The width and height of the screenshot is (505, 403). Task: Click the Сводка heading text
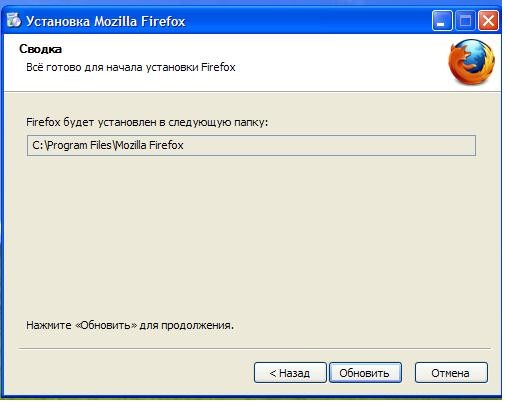tap(40, 49)
